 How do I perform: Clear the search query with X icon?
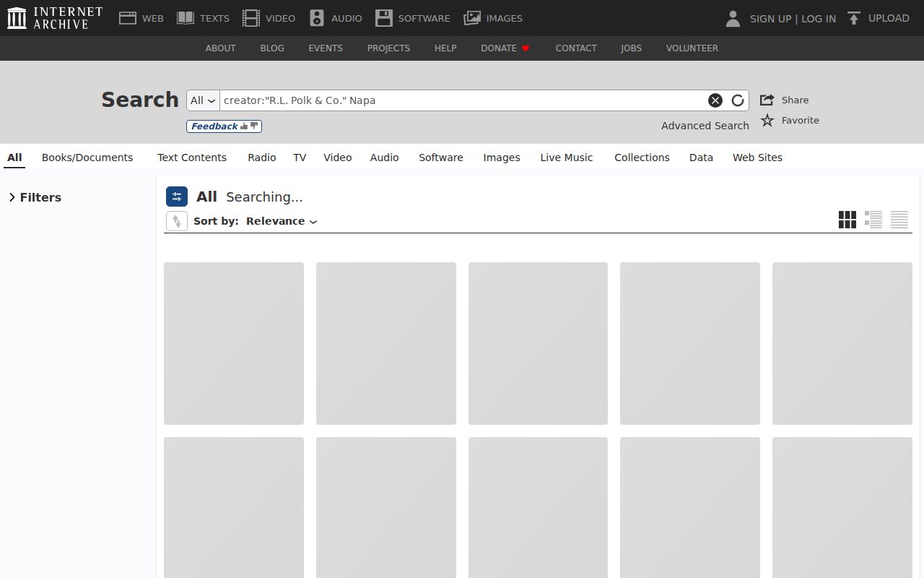(x=715, y=100)
